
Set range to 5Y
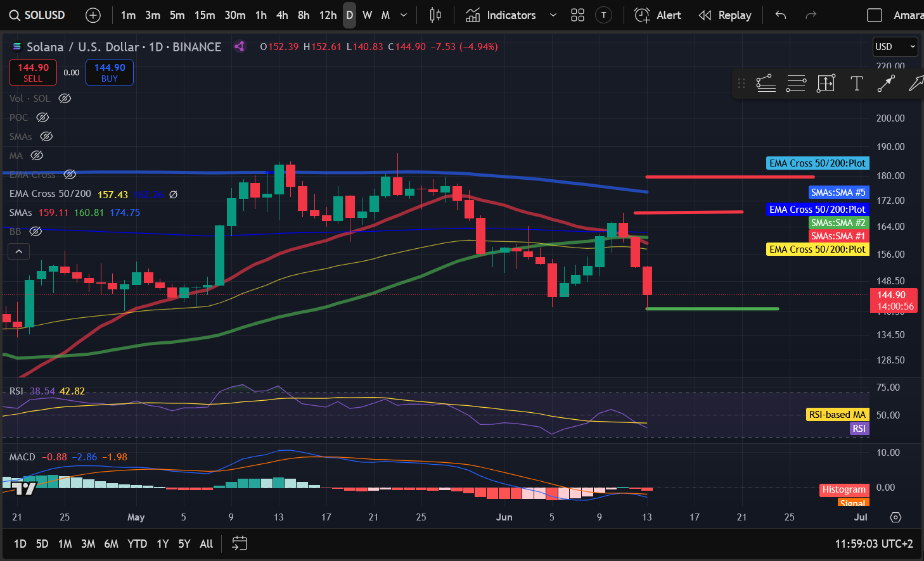(184, 544)
